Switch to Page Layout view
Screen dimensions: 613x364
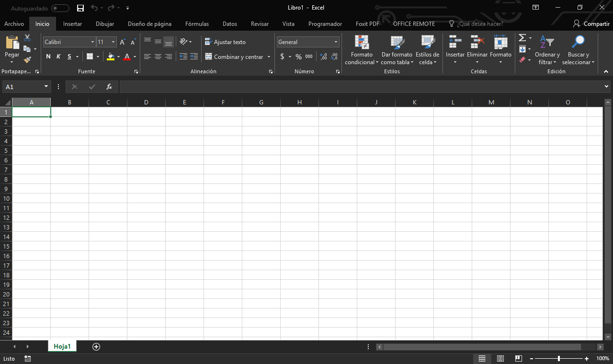(500, 358)
